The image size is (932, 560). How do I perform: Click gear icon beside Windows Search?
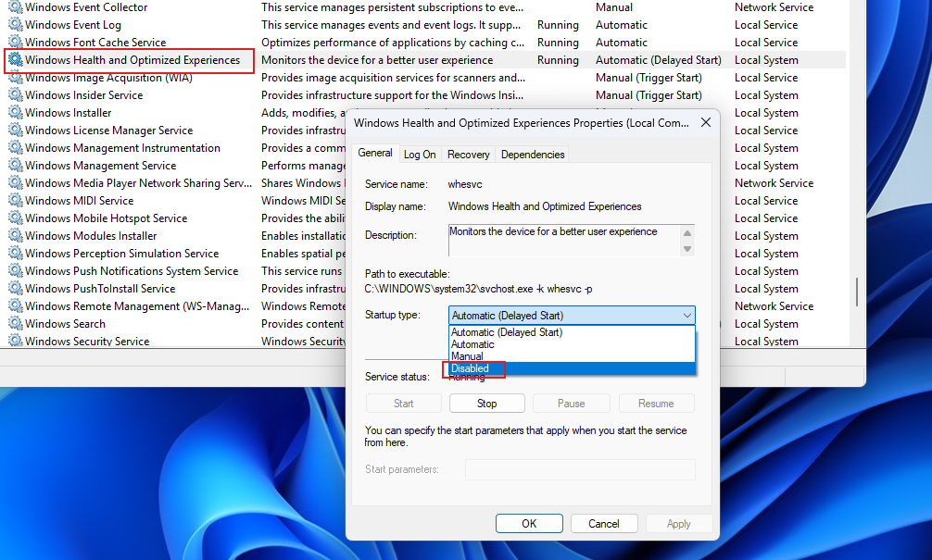click(16, 323)
